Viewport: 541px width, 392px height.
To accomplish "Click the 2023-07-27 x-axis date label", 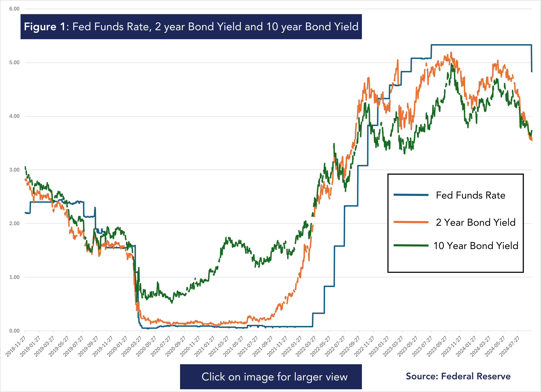I will click(422, 346).
